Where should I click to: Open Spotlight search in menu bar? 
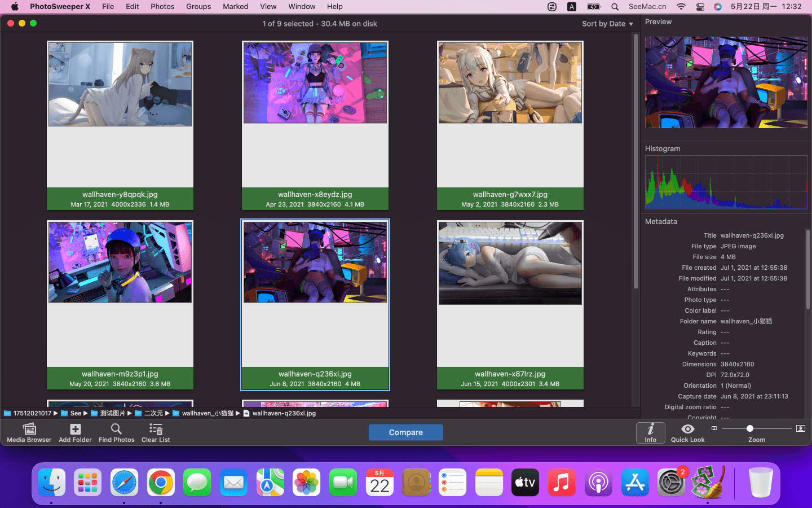pos(615,7)
